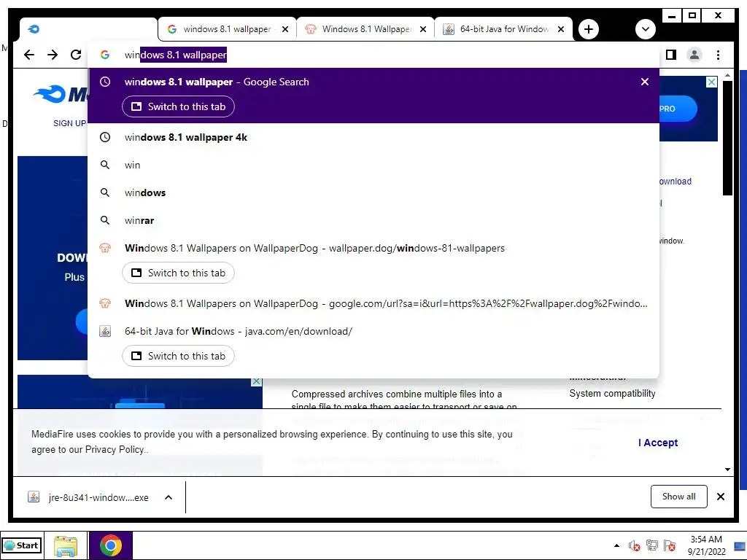Screen dimensions: 747x560
Task: Toggle the browser side panel icon
Action: click(671, 55)
